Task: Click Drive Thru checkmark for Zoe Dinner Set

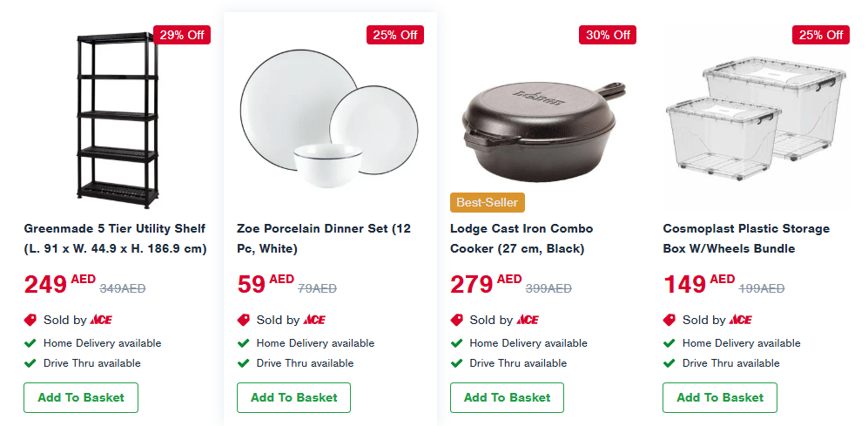Action: tap(244, 363)
